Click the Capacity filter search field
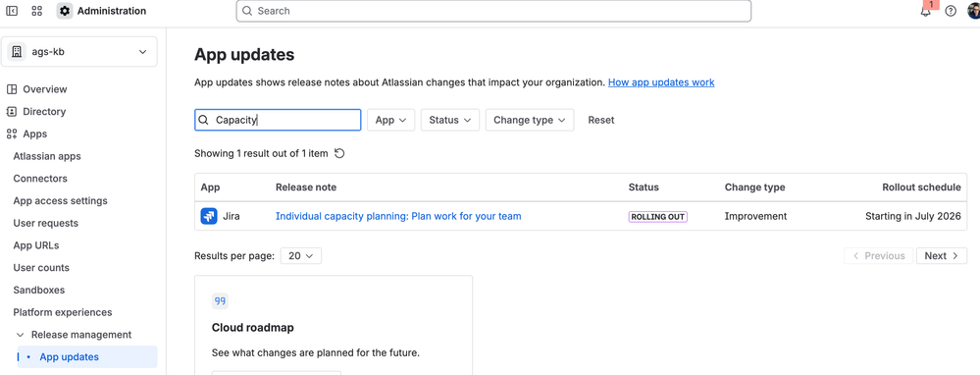Image resolution: width=980 pixels, height=375 pixels. coord(278,120)
